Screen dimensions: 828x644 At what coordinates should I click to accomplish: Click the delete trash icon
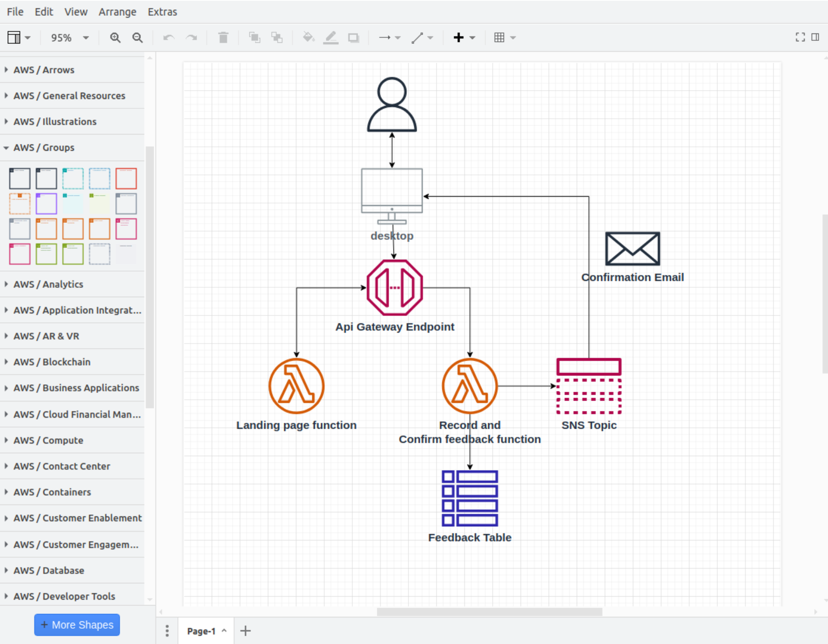[x=223, y=37]
